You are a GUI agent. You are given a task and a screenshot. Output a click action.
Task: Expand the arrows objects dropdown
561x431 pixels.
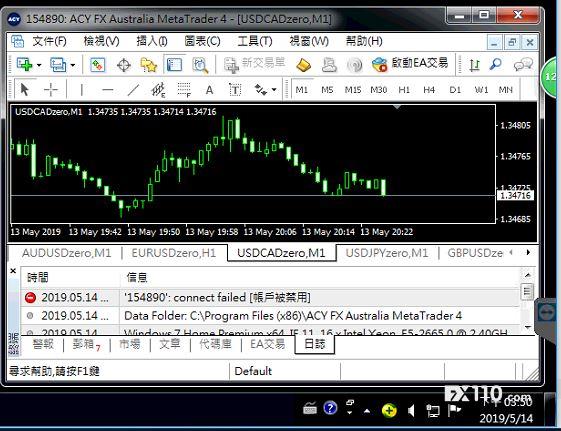[x=274, y=89]
